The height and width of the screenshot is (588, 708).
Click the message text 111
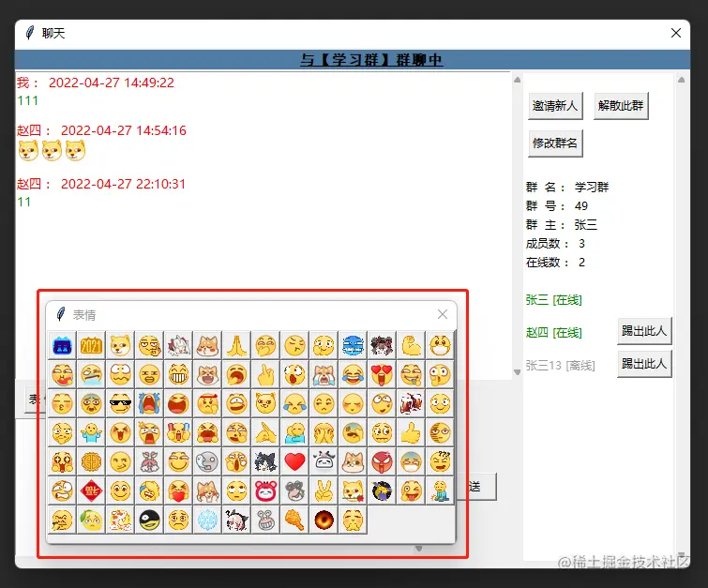(x=27, y=100)
